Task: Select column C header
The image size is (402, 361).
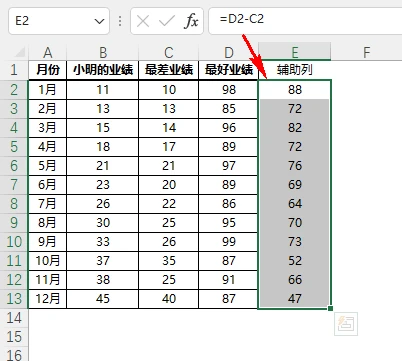Action: click(169, 52)
